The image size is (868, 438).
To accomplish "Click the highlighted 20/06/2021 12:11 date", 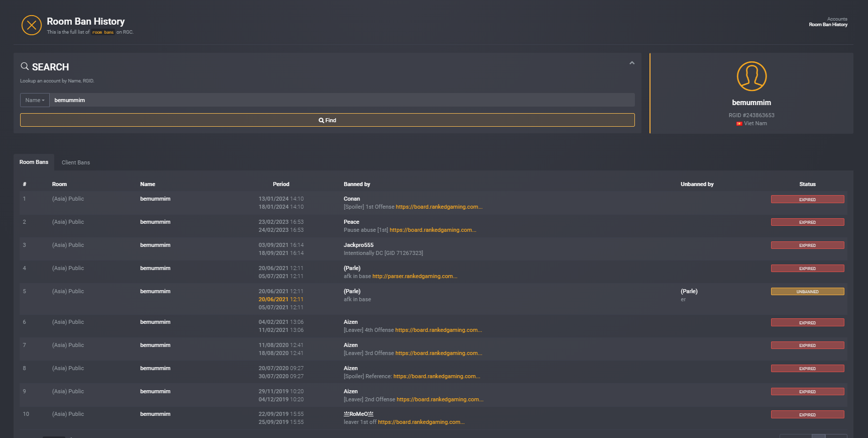I will coord(281,300).
